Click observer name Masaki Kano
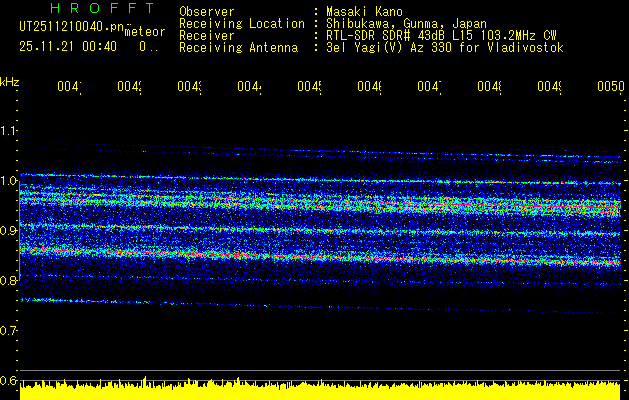Viewport: 629px width, 400px height. pyautogui.click(x=364, y=12)
